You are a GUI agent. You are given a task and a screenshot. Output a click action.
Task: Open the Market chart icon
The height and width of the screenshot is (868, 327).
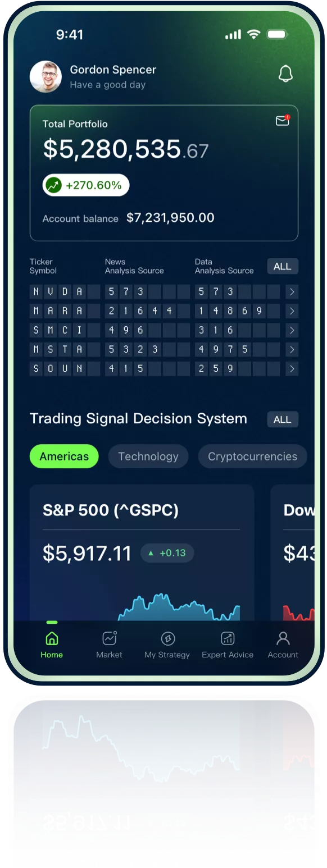click(110, 638)
